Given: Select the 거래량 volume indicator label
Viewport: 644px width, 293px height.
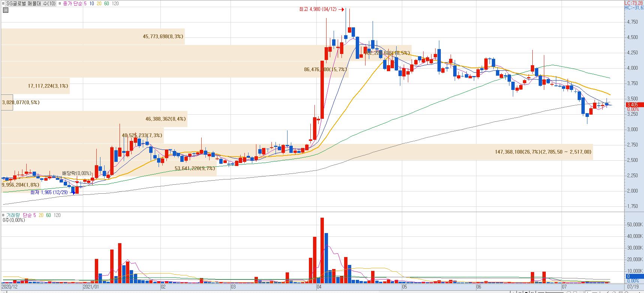Looking at the screenshot, I should tap(13, 215).
